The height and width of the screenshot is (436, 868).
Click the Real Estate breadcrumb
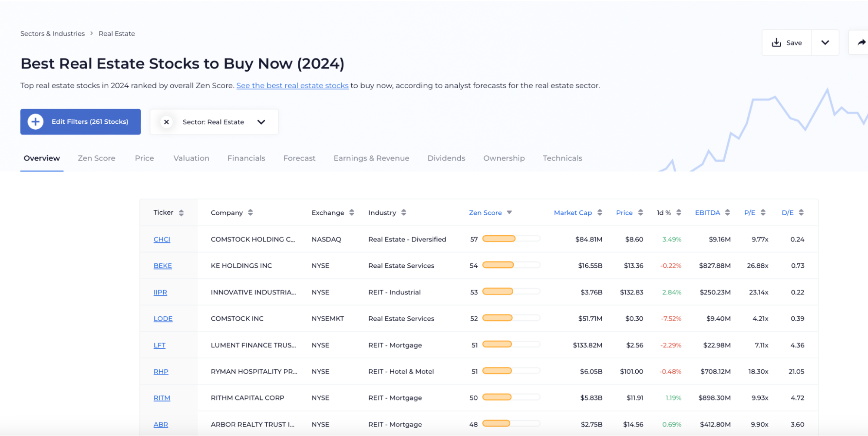(x=117, y=33)
